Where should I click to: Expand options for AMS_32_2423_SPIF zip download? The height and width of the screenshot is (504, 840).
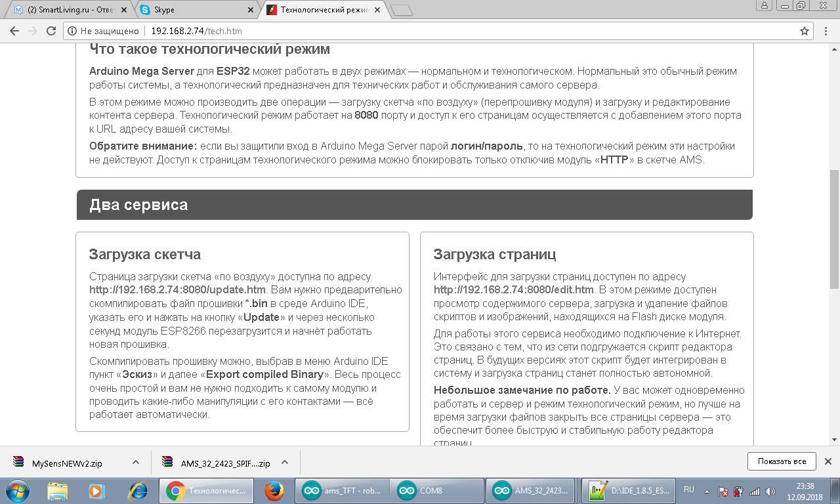[285, 462]
